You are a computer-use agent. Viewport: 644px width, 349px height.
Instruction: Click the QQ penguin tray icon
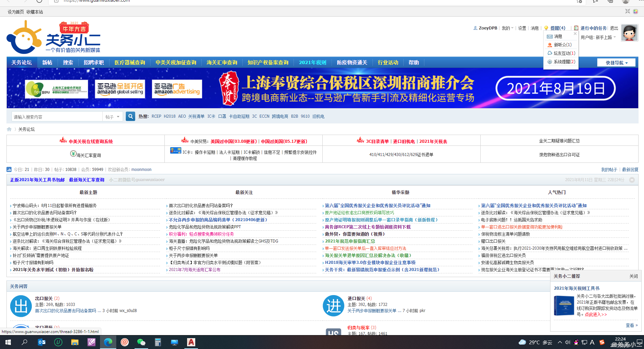point(576,343)
